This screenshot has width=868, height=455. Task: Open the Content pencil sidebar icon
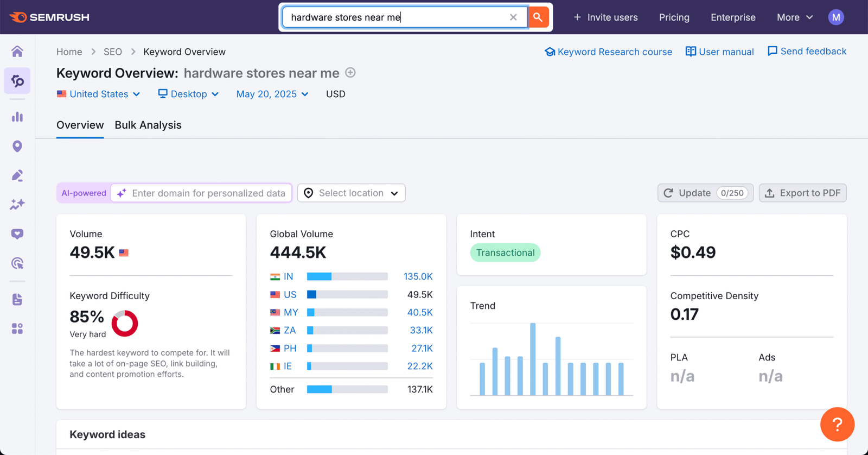(x=17, y=175)
